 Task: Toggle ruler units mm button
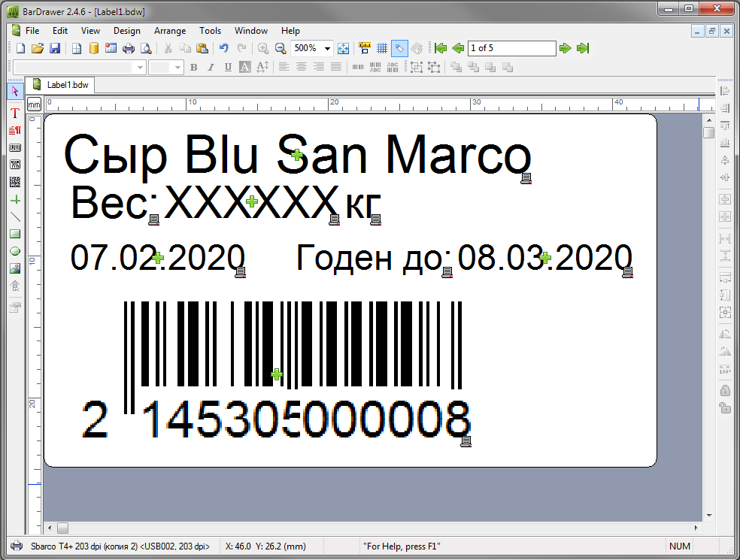point(35,104)
